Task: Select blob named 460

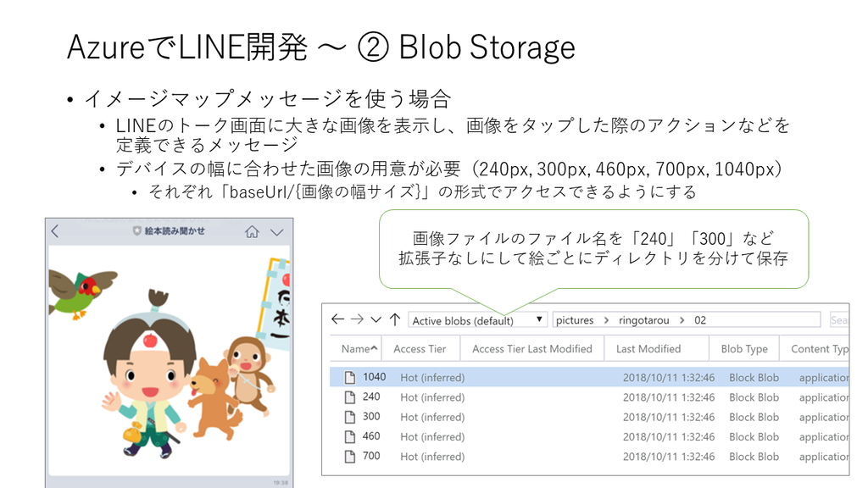Action: click(371, 436)
